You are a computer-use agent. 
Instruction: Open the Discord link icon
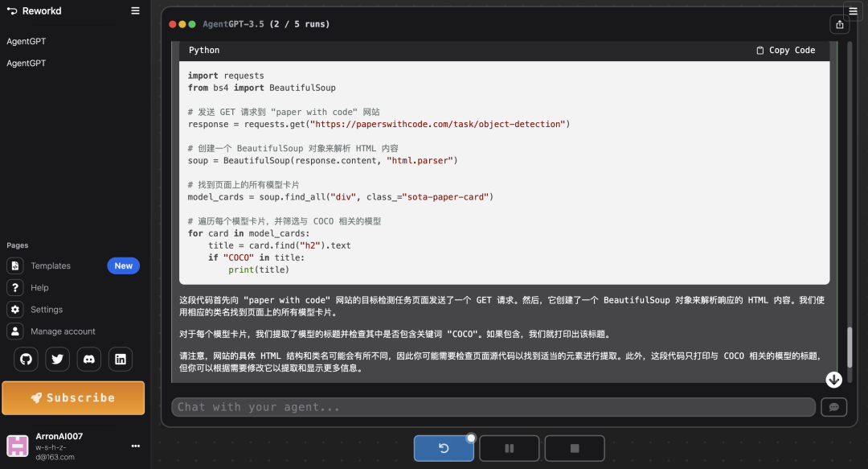point(88,360)
